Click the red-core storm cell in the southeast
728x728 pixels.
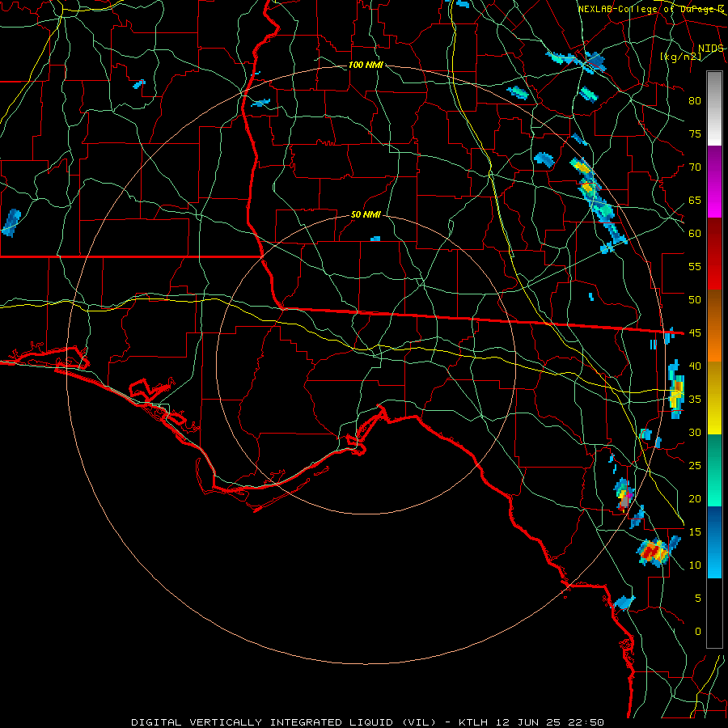[x=653, y=552]
